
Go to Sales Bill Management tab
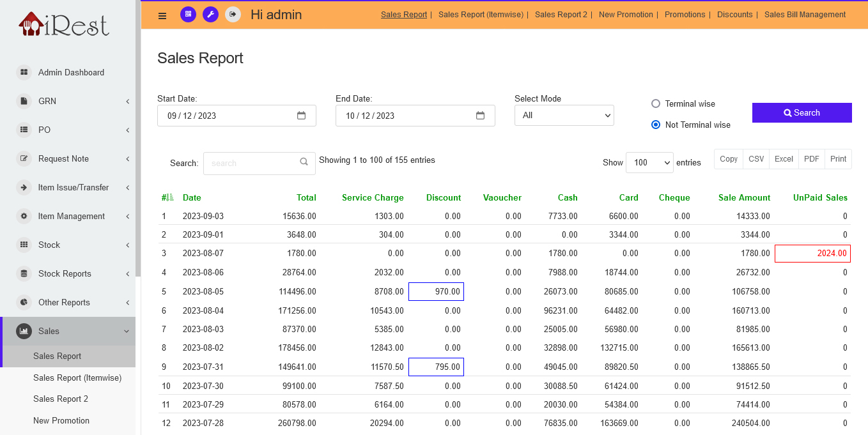pos(805,15)
